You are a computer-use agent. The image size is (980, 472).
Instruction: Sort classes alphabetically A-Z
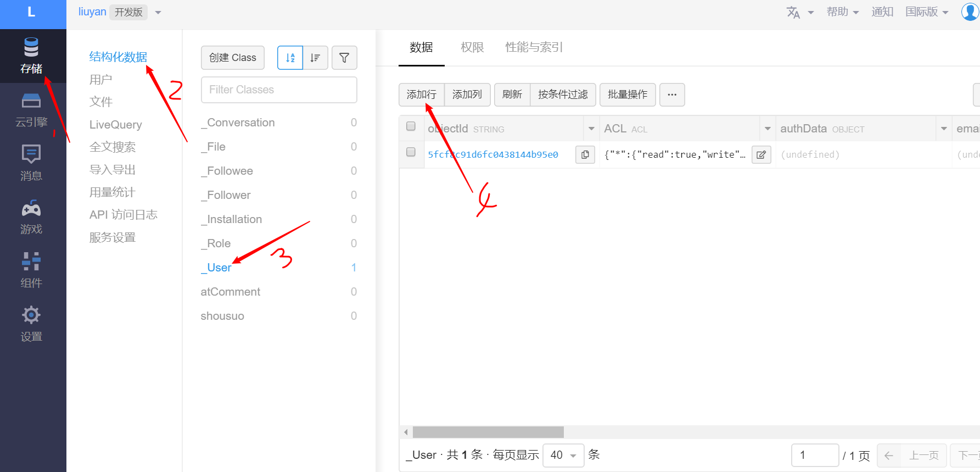pyautogui.click(x=290, y=58)
